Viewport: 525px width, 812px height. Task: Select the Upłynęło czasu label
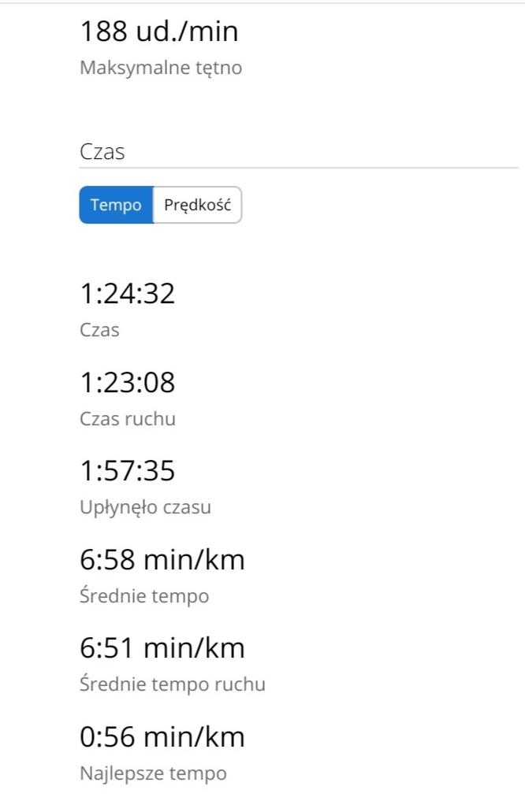pyautogui.click(x=146, y=507)
